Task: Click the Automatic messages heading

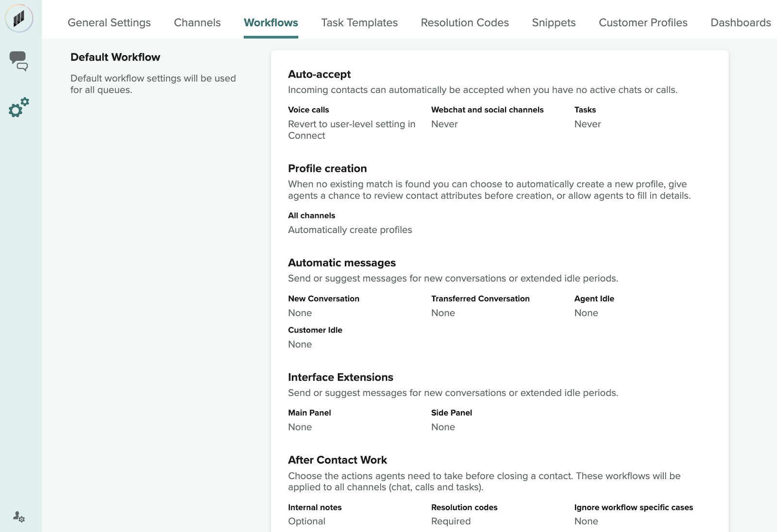Action: click(x=342, y=263)
